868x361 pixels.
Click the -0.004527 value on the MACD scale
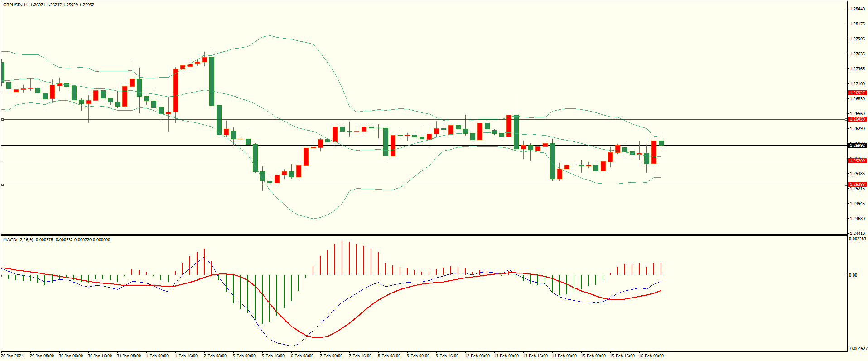click(x=858, y=349)
